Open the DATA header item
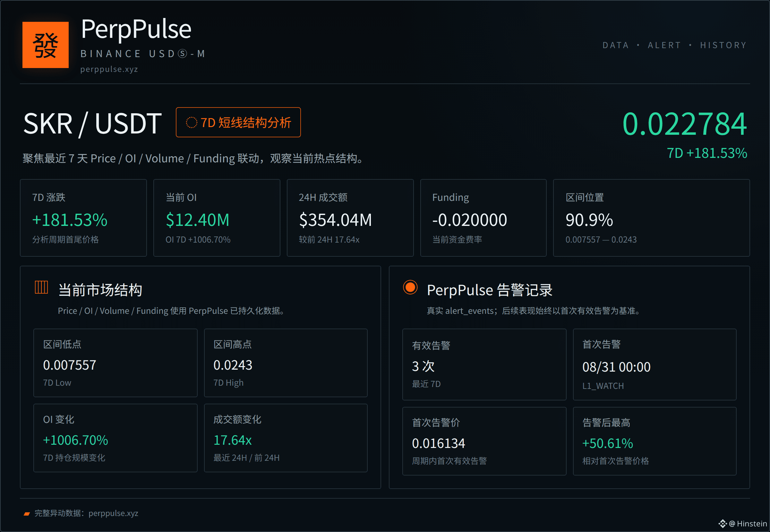 click(x=615, y=45)
